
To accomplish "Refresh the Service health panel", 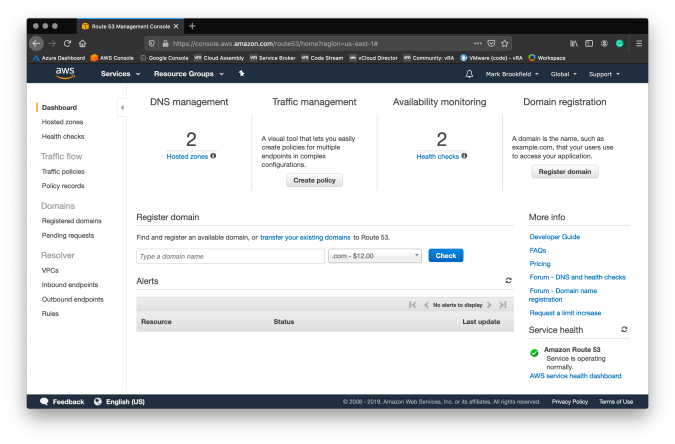I will pyautogui.click(x=624, y=329).
